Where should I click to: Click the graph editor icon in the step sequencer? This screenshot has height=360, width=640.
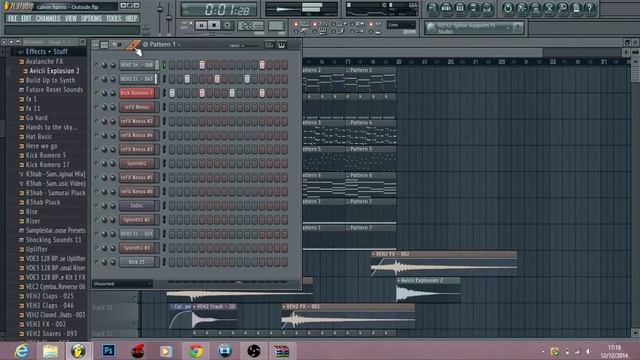coord(269,45)
